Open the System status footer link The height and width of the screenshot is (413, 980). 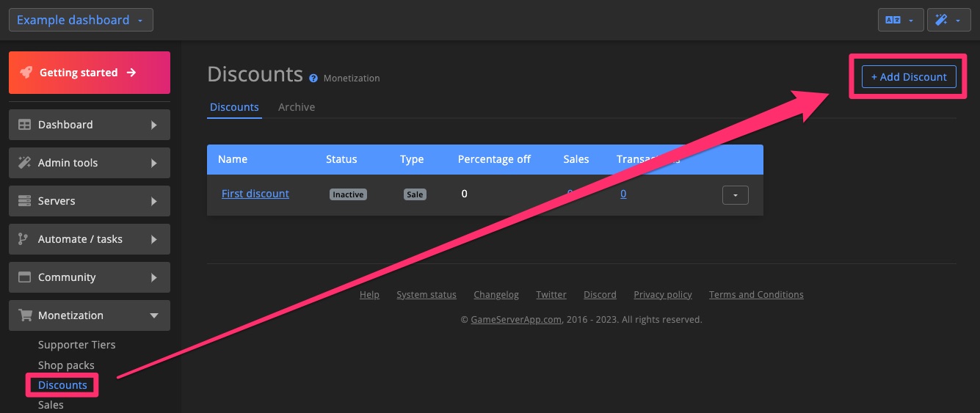click(x=427, y=295)
